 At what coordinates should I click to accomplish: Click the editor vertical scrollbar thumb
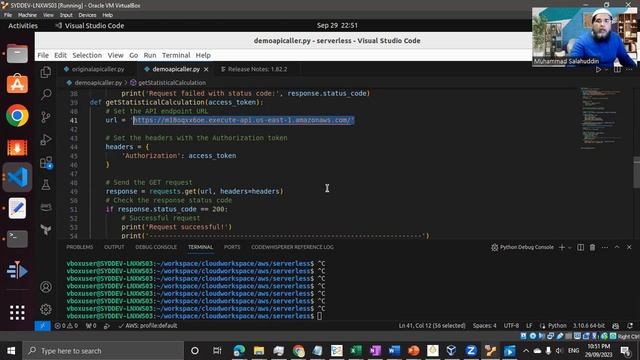tap(636, 172)
